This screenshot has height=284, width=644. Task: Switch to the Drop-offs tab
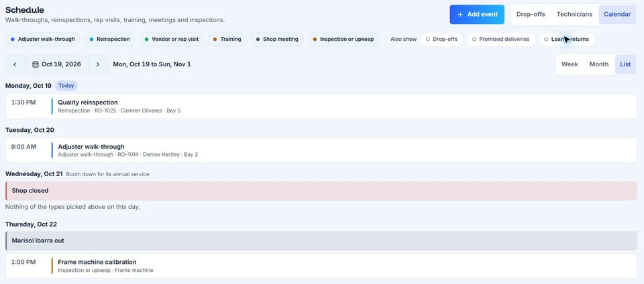pyautogui.click(x=531, y=14)
